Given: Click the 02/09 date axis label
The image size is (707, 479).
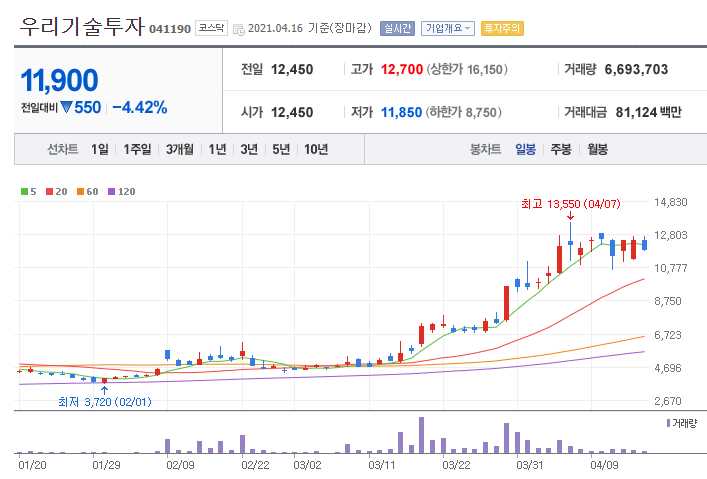Looking at the screenshot, I should click(180, 465).
